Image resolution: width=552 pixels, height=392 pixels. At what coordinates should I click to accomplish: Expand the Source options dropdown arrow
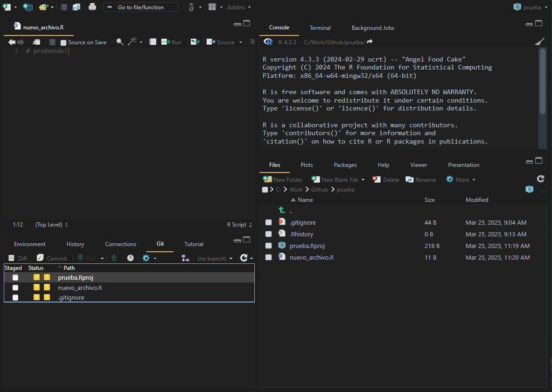pyautogui.click(x=241, y=42)
